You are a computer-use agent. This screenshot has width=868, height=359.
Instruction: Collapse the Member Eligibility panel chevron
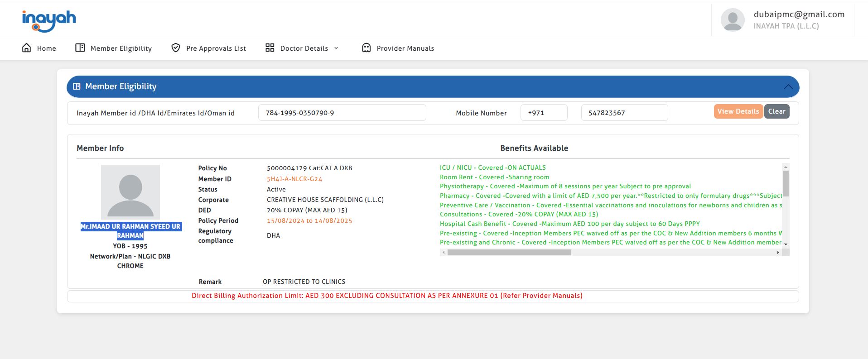coord(788,87)
